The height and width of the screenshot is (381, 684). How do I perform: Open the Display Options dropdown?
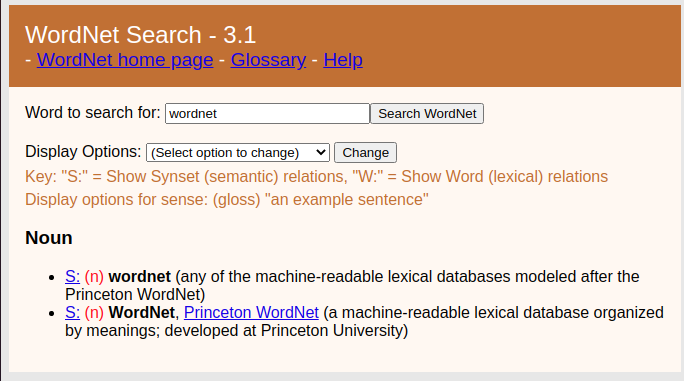click(x=238, y=152)
